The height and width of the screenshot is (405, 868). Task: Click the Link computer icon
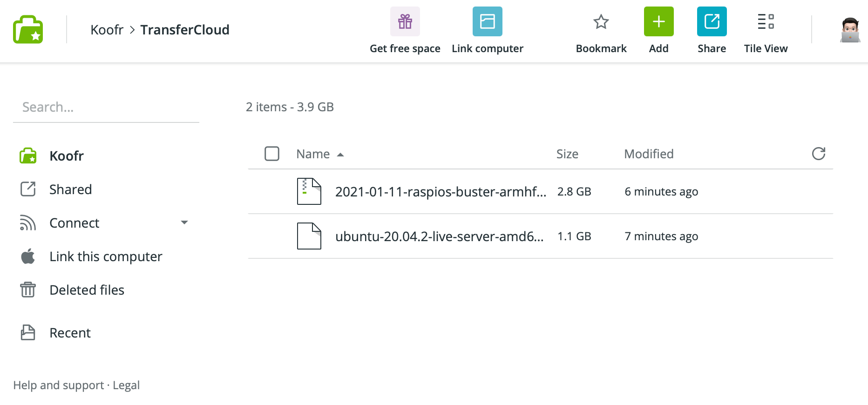[488, 21]
